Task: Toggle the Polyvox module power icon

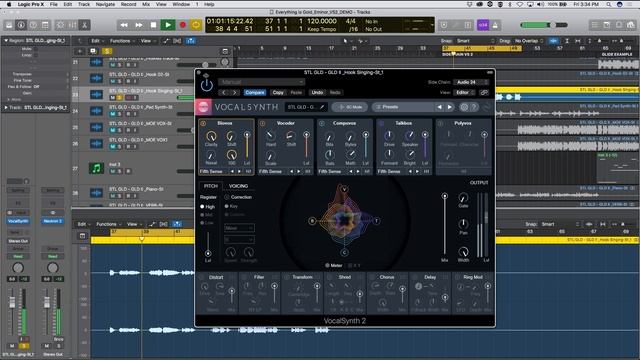Action: point(440,123)
